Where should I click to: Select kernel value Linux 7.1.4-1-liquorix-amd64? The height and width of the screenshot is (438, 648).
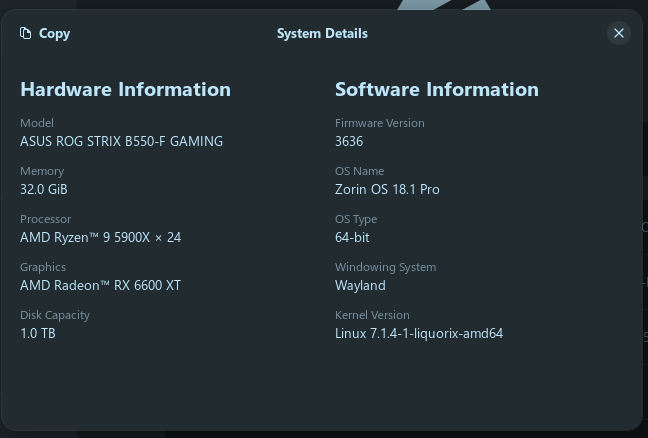pos(419,333)
